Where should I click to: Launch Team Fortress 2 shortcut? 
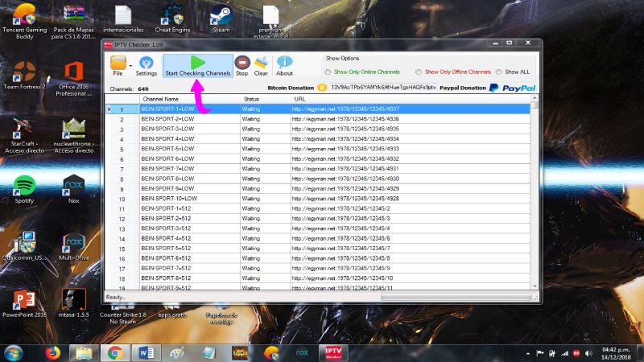tap(25, 75)
